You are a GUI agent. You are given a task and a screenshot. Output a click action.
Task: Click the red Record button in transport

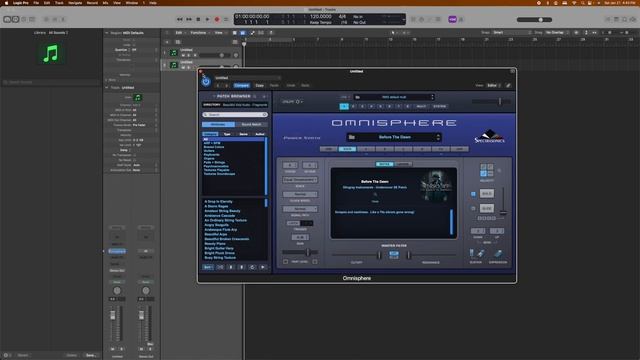(217, 19)
